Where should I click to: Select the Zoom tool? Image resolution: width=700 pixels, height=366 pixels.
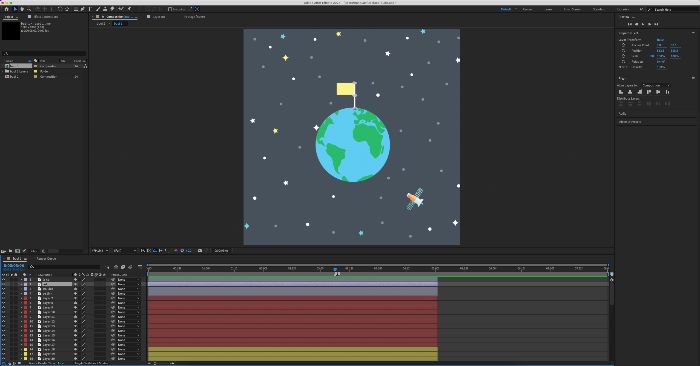[x=29, y=9]
